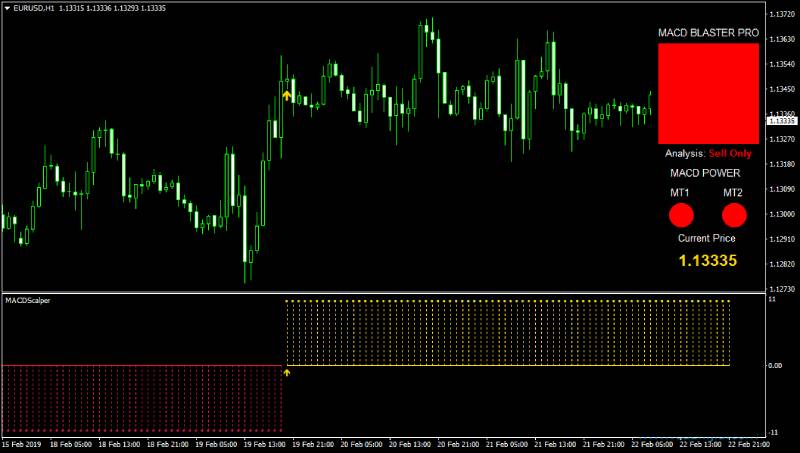Open the EURUSD,H1 chart dropdown triangle
Screen dimensions: 800x453
tap(8, 7)
